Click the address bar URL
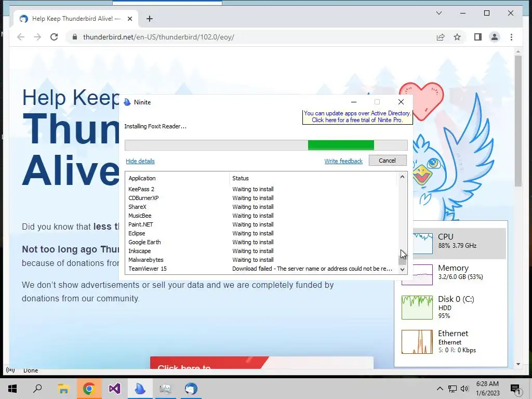The height and width of the screenshot is (399, 532). coord(158,37)
